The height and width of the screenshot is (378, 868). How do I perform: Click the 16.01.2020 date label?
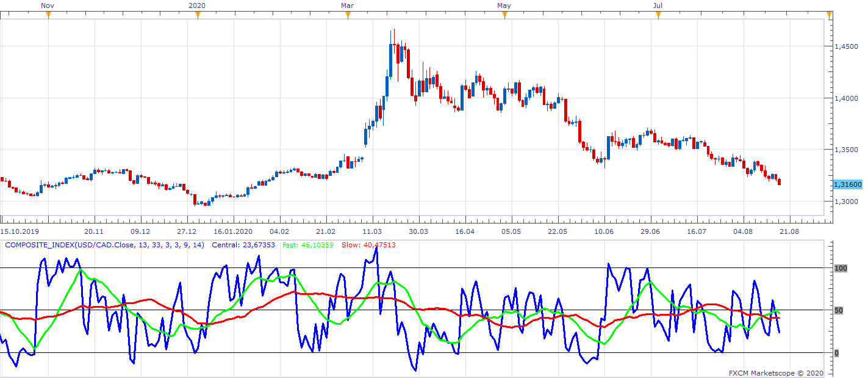(233, 232)
